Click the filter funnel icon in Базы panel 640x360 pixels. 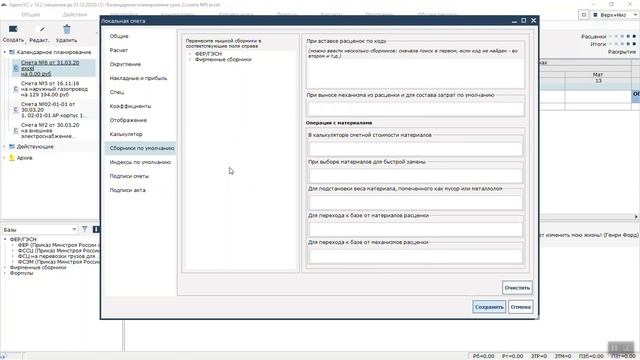pyautogui.click(x=84, y=229)
